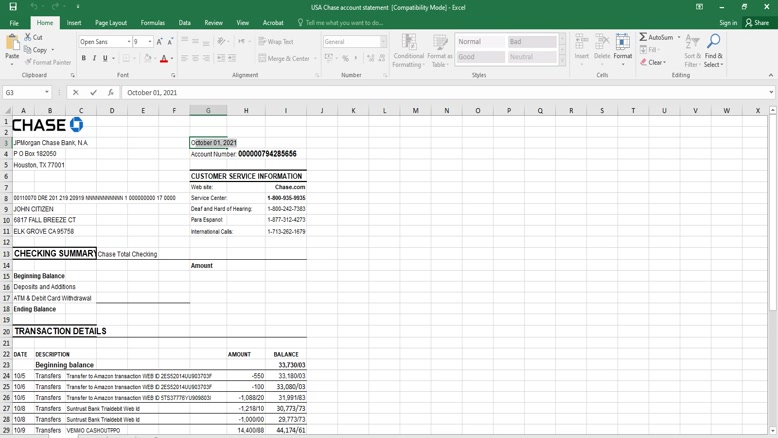
Task: Switch to the Page Layout tab
Action: pyautogui.click(x=111, y=22)
